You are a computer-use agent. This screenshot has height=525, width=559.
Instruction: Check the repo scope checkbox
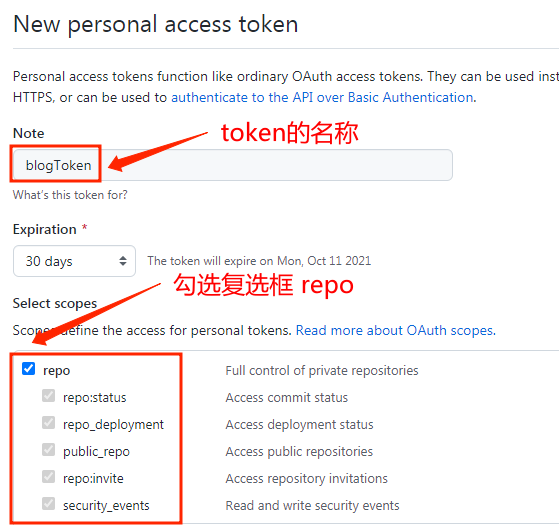pyautogui.click(x=29, y=369)
